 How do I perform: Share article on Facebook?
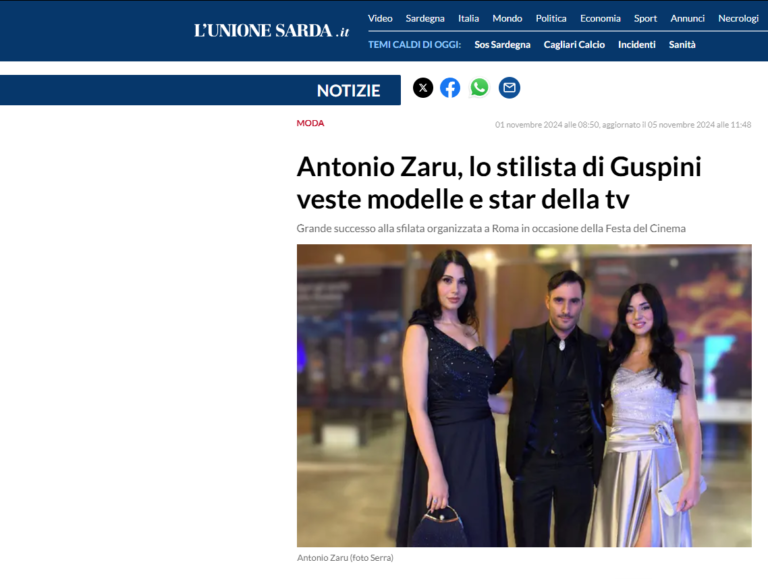[x=450, y=88]
